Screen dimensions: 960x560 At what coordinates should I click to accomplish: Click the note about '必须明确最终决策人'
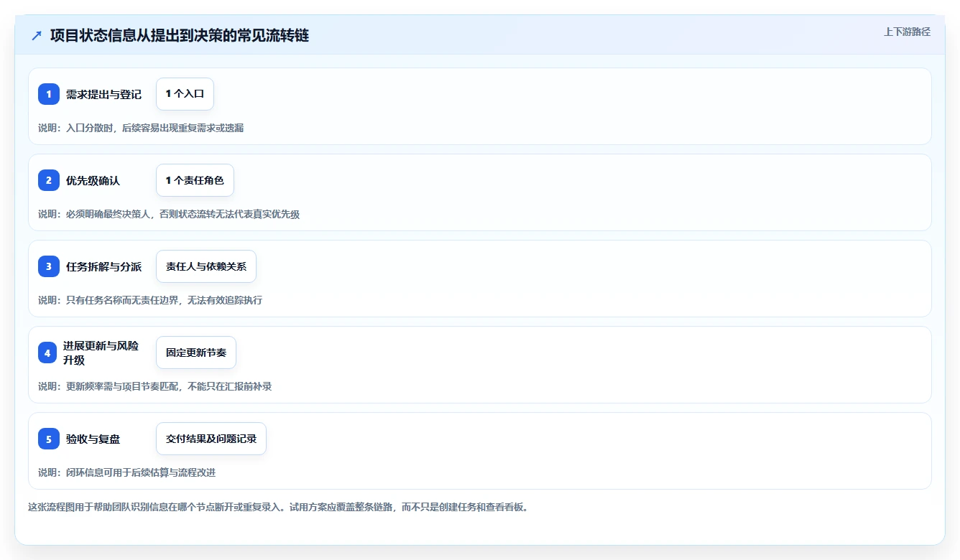169,214
